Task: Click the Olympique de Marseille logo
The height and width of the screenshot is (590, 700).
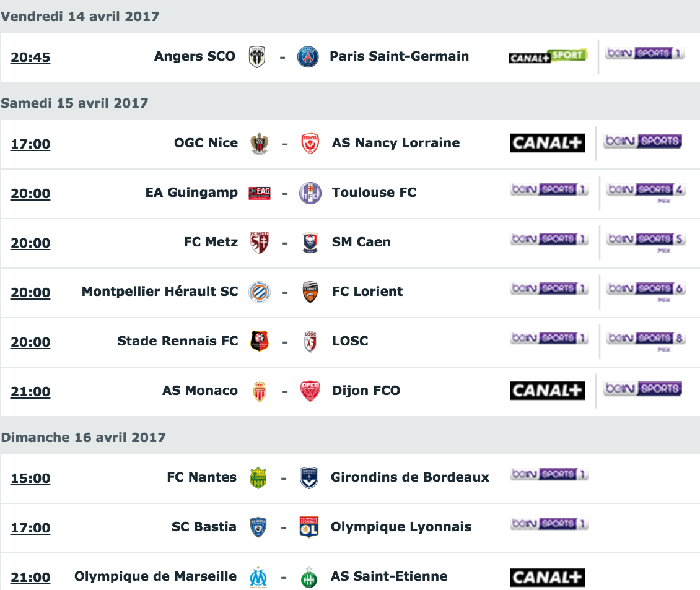Action: [x=258, y=578]
